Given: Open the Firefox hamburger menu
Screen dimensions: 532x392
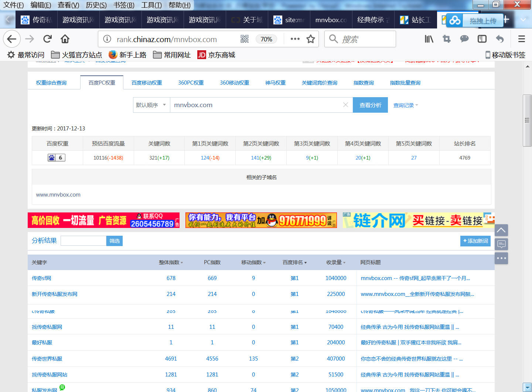Looking at the screenshot, I should tap(522, 39).
